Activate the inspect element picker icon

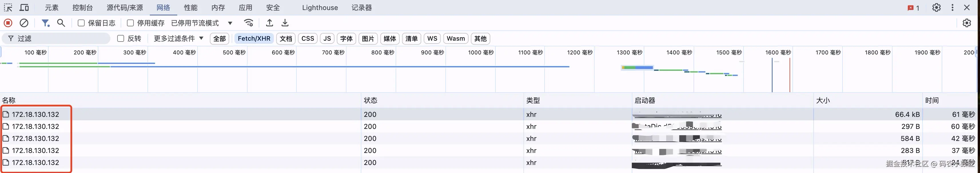coord(8,8)
